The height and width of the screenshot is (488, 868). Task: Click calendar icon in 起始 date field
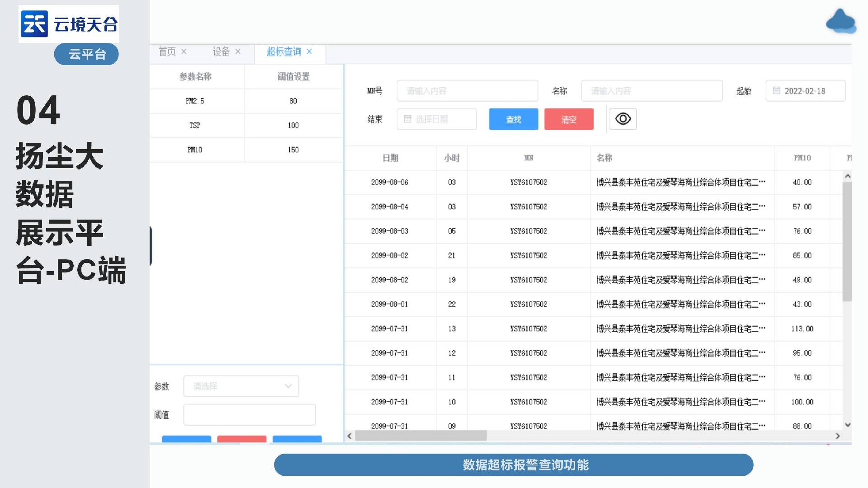click(776, 91)
